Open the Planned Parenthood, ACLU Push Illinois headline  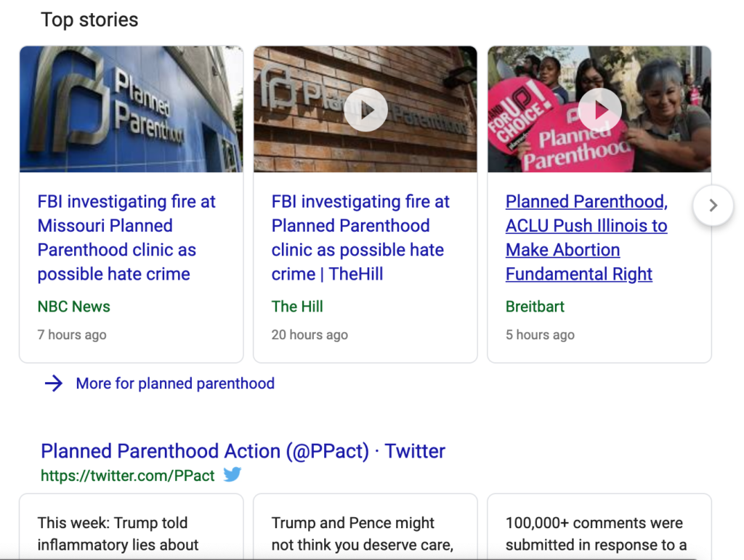586,238
